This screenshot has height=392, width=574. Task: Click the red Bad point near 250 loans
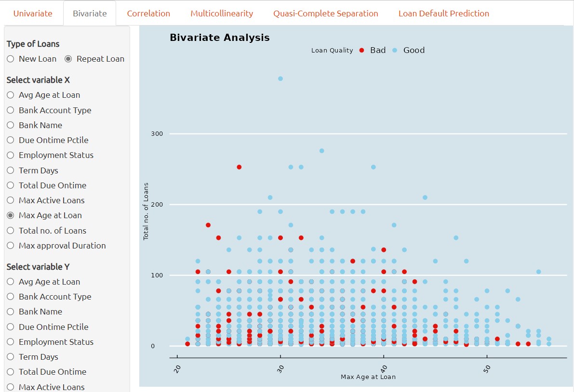pyautogui.click(x=239, y=167)
